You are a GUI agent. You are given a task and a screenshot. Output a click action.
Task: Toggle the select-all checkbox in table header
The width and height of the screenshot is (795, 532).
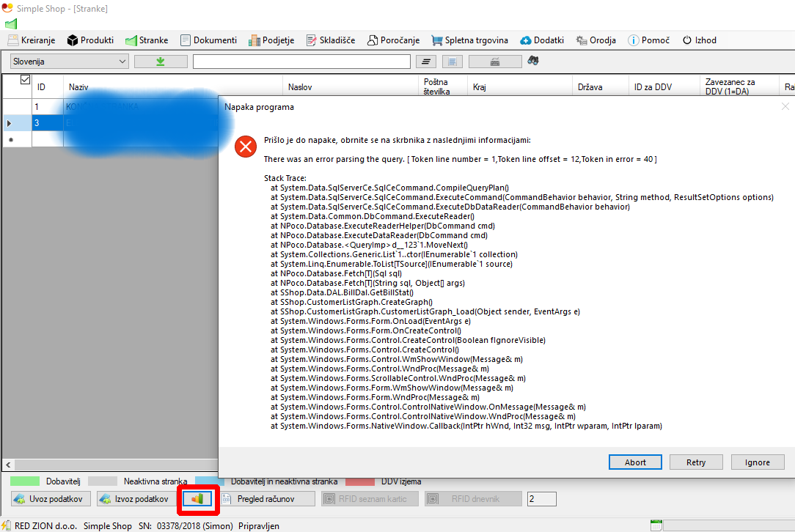pyautogui.click(x=25, y=79)
